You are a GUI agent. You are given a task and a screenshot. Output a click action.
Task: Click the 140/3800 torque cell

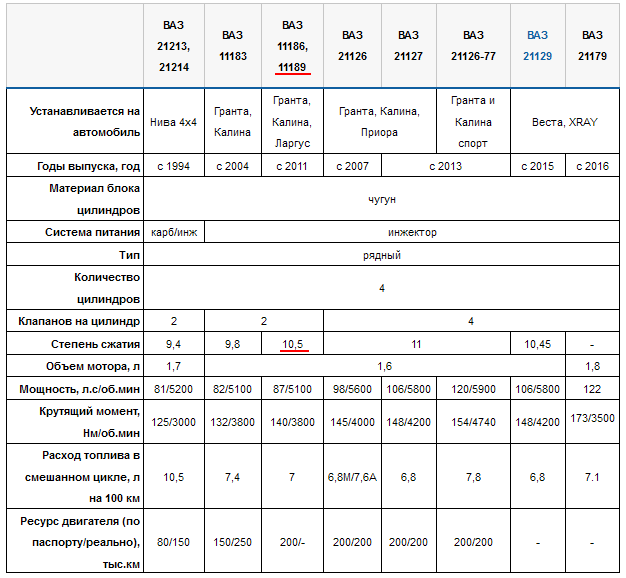tap(292, 422)
